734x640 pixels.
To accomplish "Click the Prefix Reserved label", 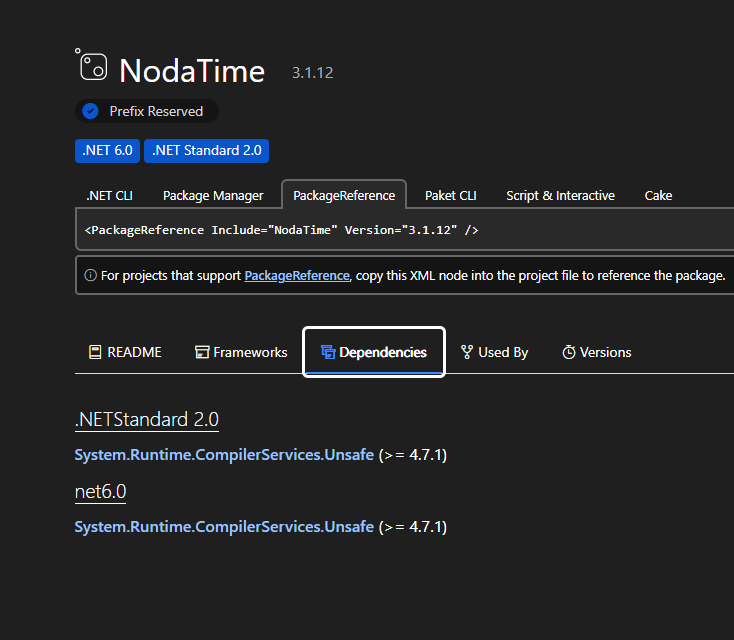I will [156, 111].
